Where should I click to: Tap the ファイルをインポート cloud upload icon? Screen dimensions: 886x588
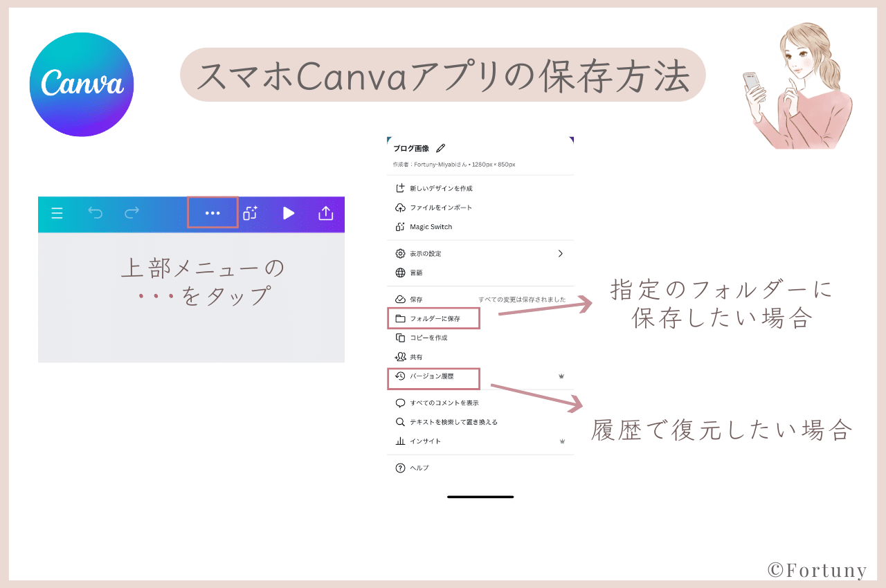tap(400, 208)
